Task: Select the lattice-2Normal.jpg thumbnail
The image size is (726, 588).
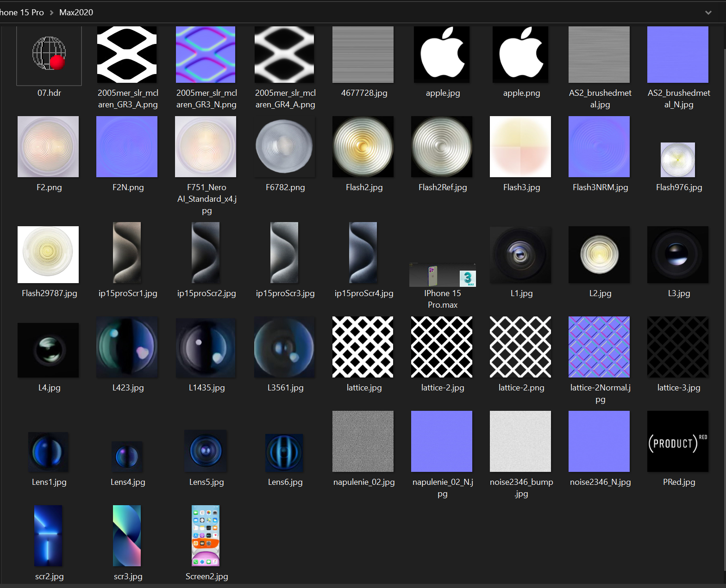Action: (599, 347)
